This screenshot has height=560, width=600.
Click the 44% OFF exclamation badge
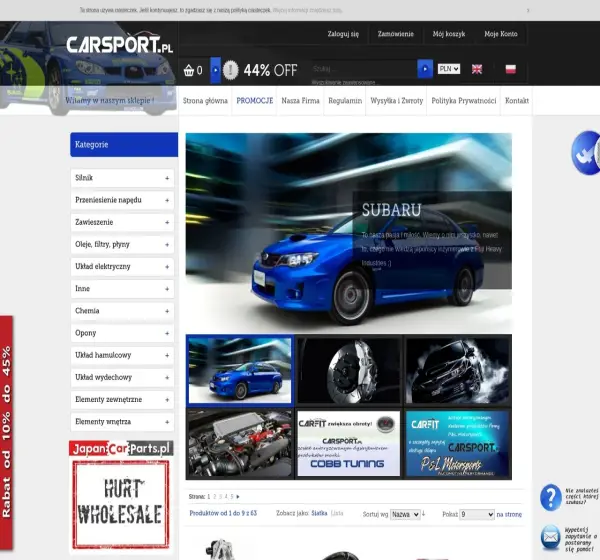tap(230, 70)
